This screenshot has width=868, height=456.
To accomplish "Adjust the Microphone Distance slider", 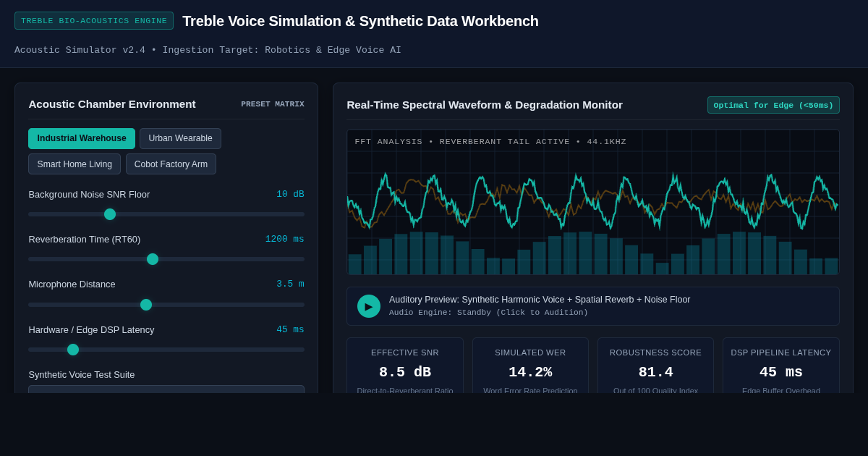I will point(166,305).
